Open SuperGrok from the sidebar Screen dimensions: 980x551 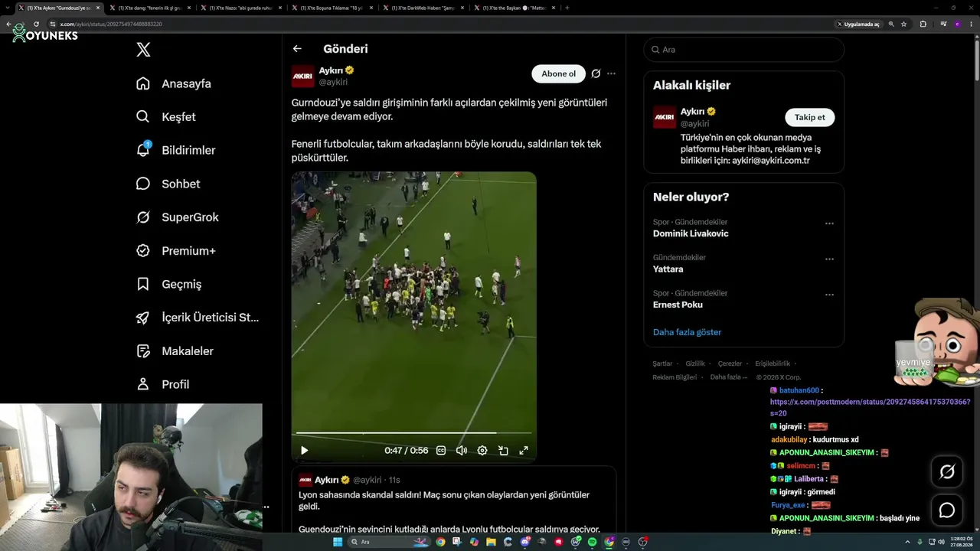click(177, 217)
